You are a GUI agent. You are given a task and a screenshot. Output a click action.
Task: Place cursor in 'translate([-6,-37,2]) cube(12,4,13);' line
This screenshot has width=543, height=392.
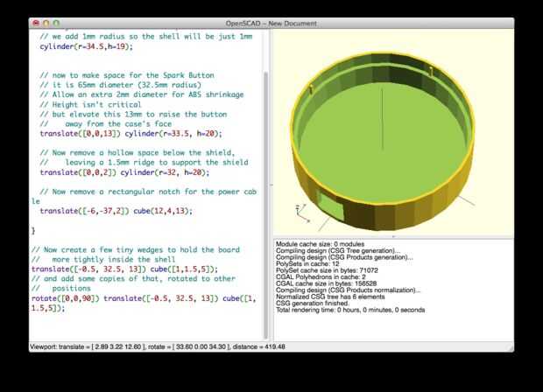pos(116,211)
